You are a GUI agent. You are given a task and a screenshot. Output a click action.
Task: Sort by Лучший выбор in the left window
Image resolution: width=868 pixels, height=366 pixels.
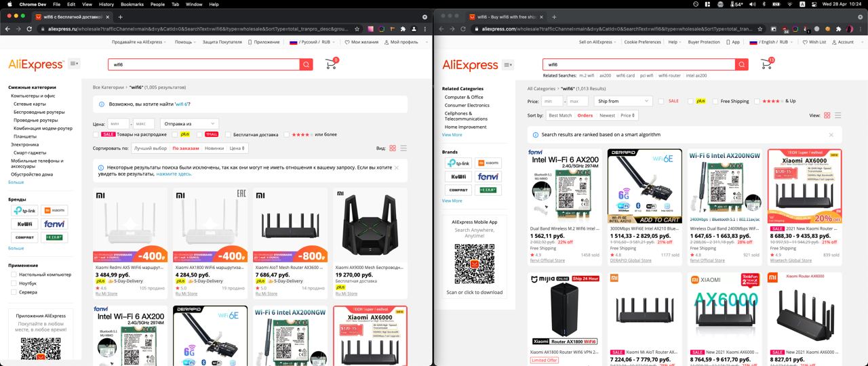click(x=151, y=148)
